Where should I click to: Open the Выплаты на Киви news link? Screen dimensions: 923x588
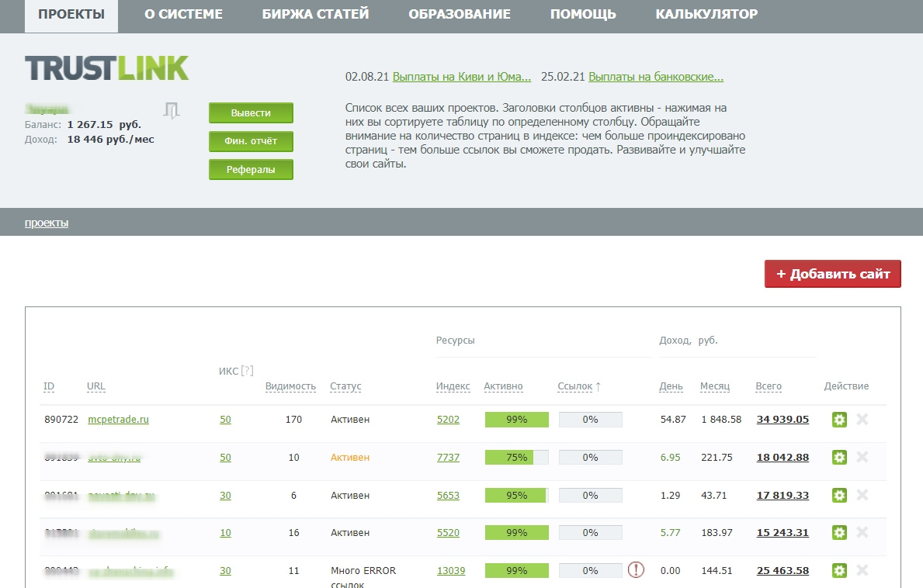(x=461, y=77)
